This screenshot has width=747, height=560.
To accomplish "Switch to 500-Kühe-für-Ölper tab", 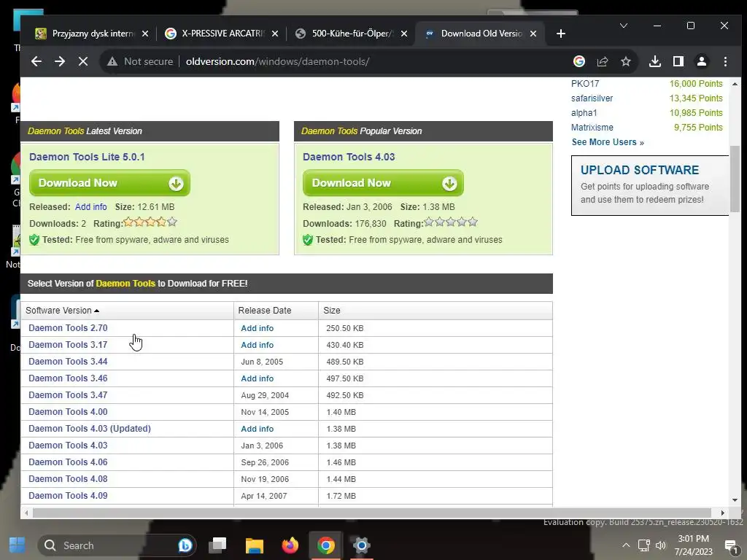I will pyautogui.click(x=350, y=34).
